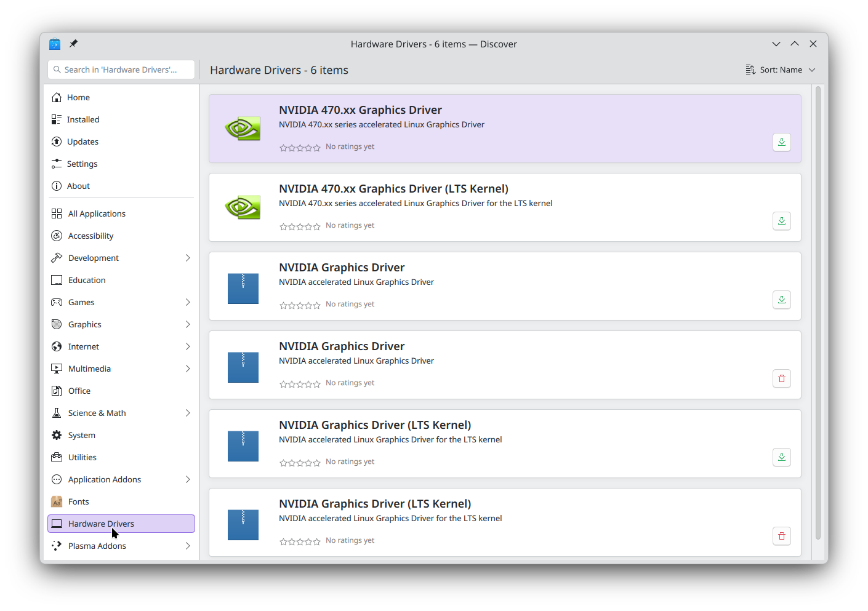
Task: Click the first trash icon to remove NVIDIA Graphics Driver
Action: click(x=781, y=378)
